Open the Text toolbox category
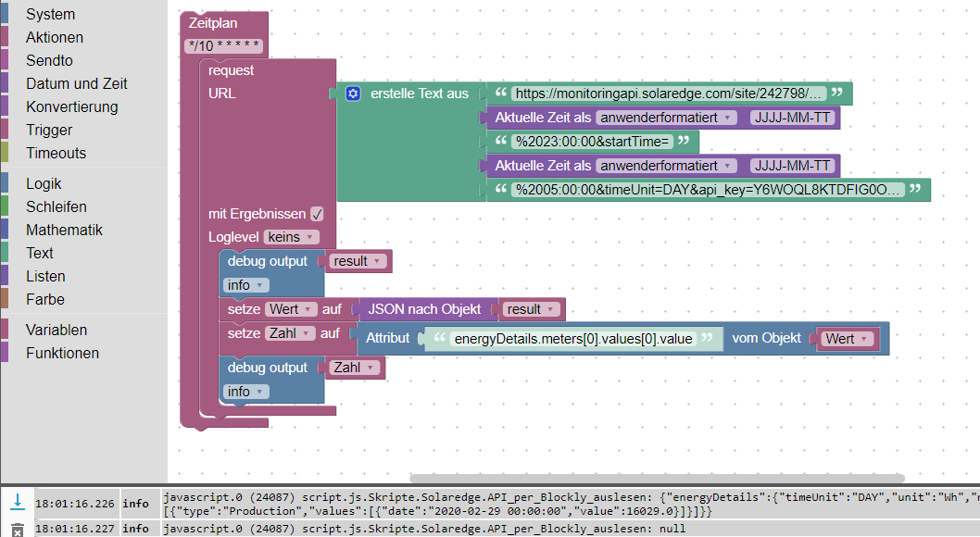This screenshot has width=980, height=537. pyautogui.click(x=40, y=253)
